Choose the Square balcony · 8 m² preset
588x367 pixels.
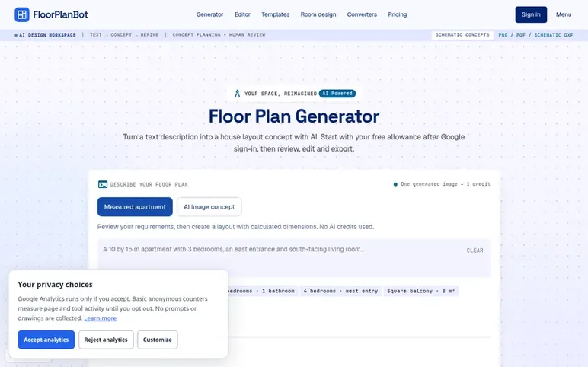click(x=420, y=292)
